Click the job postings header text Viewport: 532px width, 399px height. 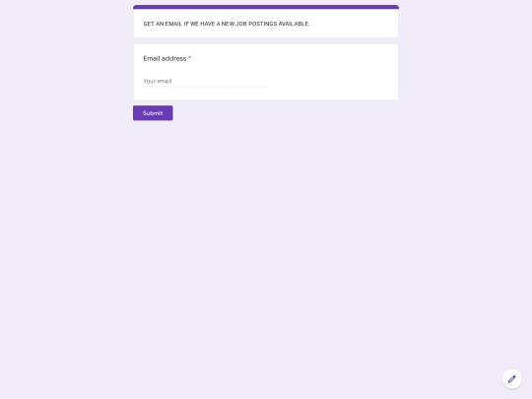tap(227, 24)
